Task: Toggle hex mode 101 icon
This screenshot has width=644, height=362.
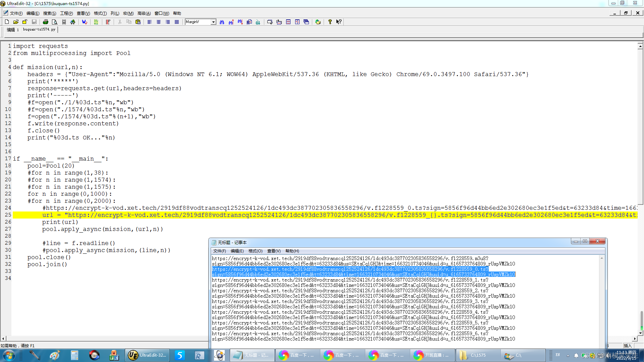Action: coord(96,22)
